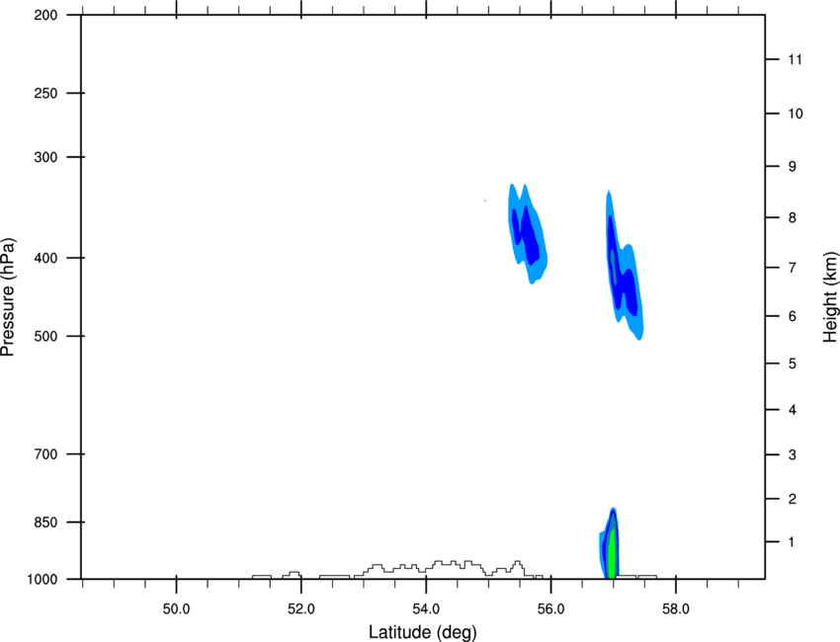
Task: Pick the 6 km height label
Action: point(793,316)
